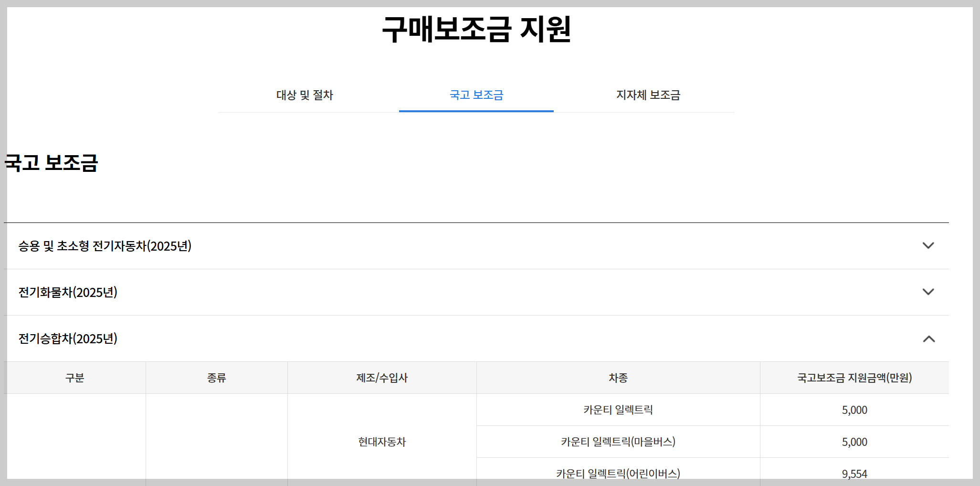
Task: Click the 5,000 amount for 카운티 일렉트릭(마을버스)
Action: 854,442
